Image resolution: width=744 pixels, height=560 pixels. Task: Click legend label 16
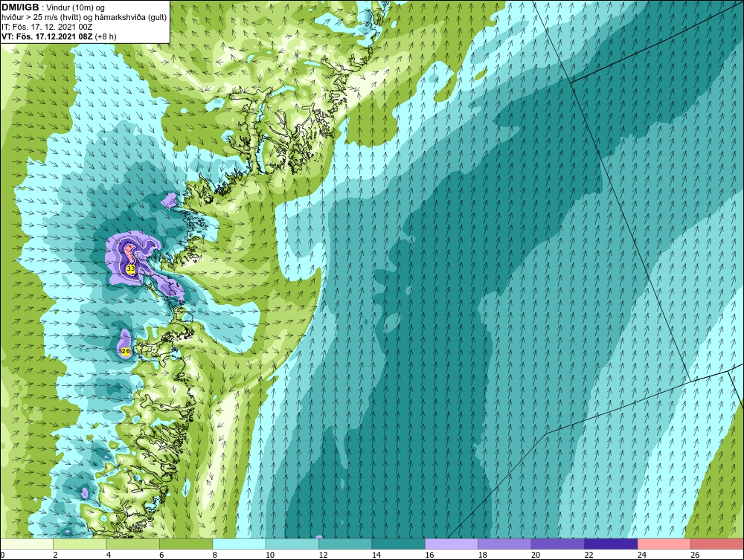pyautogui.click(x=429, y=555)
